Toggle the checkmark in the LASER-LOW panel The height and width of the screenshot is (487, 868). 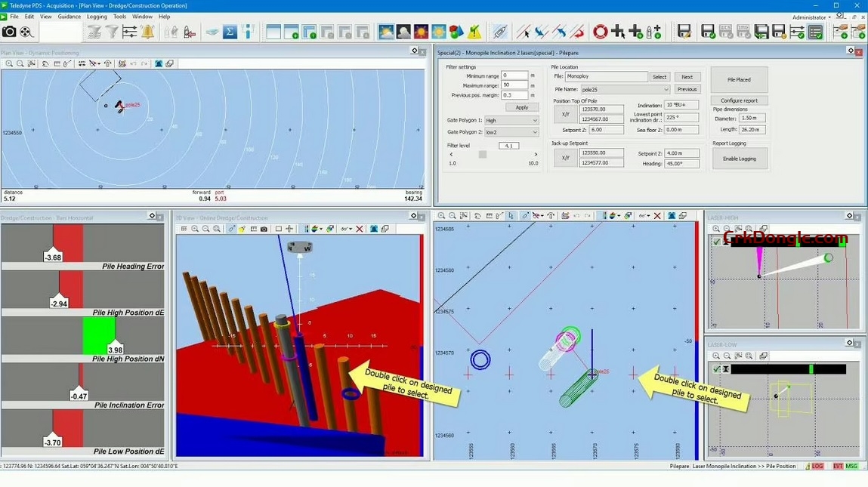pyautogui.click(x=716, y=369)
